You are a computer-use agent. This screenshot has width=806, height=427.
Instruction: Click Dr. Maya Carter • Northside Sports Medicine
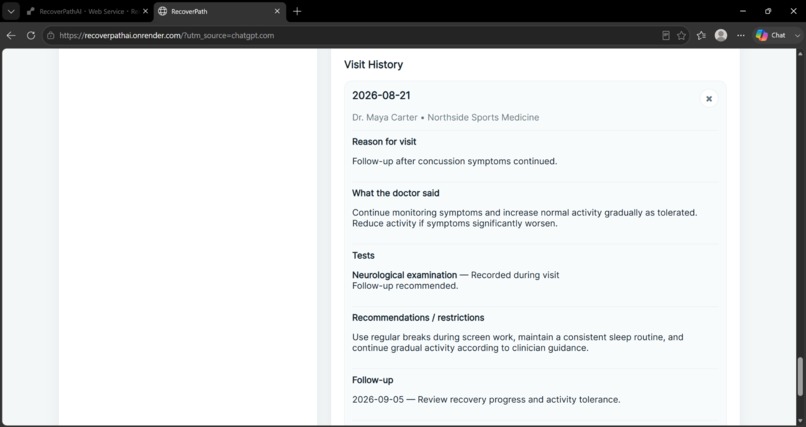point(446,118)
